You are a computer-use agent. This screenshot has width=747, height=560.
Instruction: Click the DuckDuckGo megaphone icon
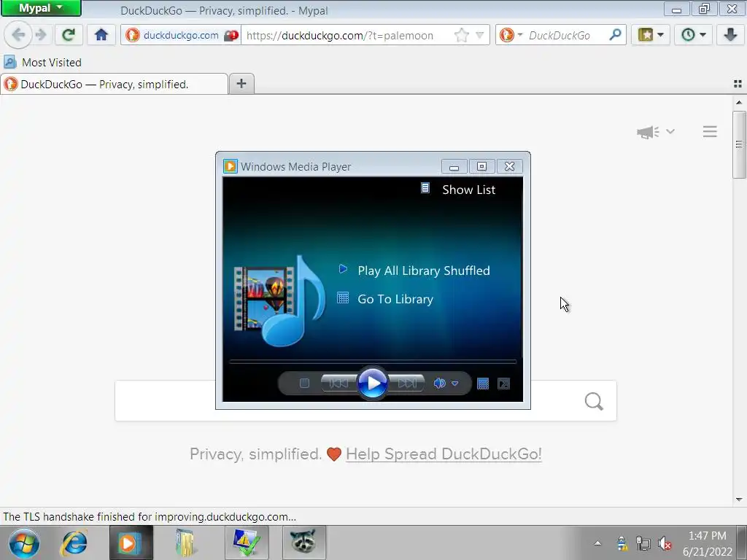[x=648, y=132]
